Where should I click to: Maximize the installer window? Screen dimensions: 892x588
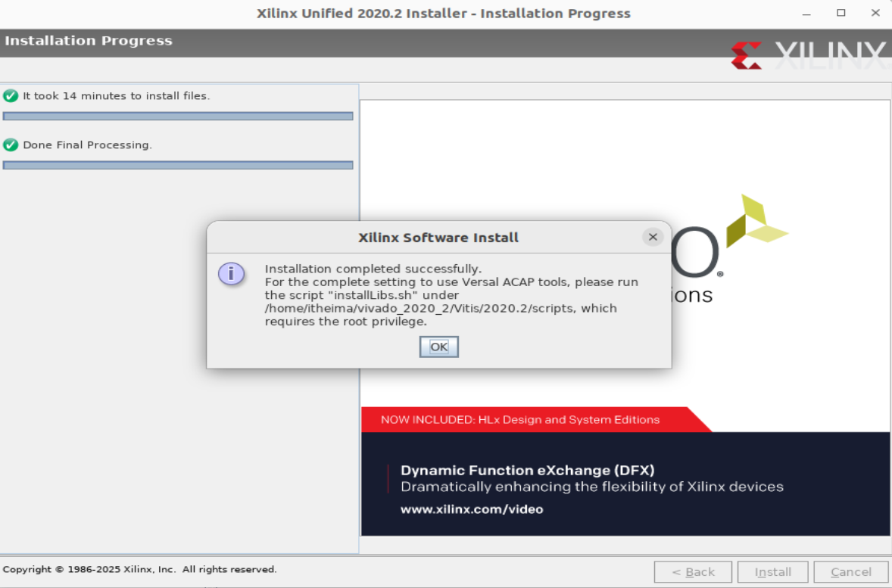pos(841,13)
